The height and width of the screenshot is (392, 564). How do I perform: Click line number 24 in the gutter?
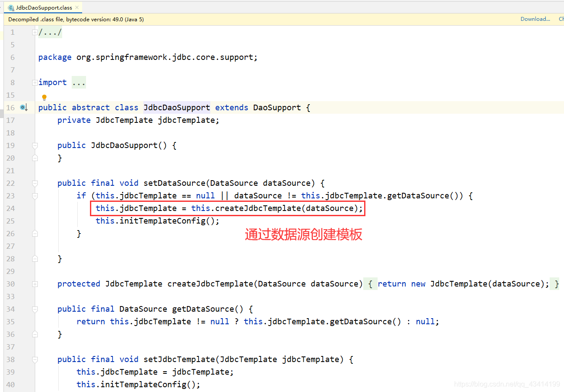(10, 208)
